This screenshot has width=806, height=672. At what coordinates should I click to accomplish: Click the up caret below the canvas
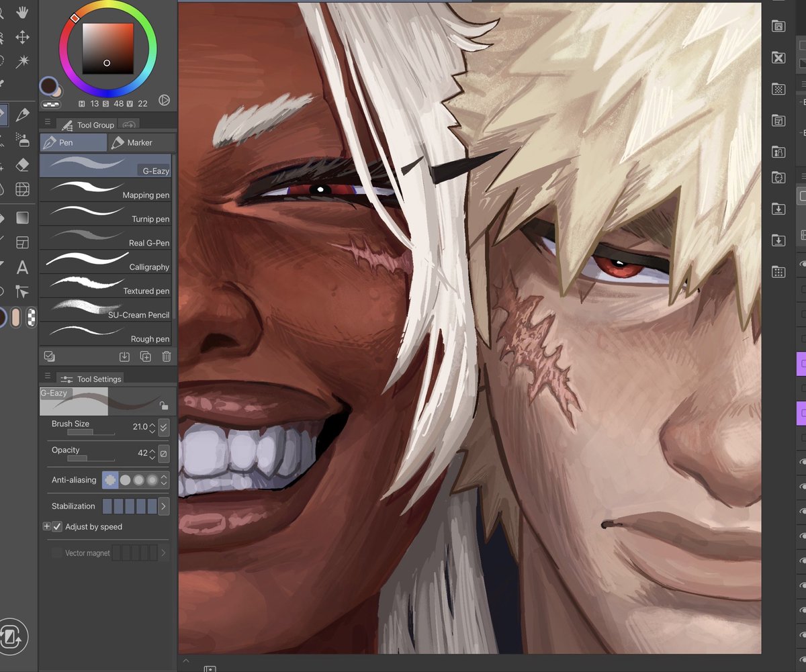(186, 661)
